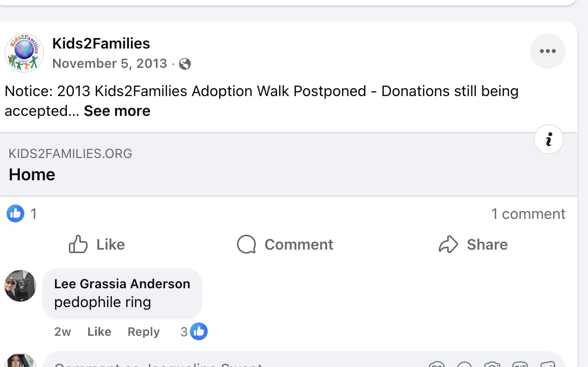Click the Comment speech bubble icon

[246, 244]
